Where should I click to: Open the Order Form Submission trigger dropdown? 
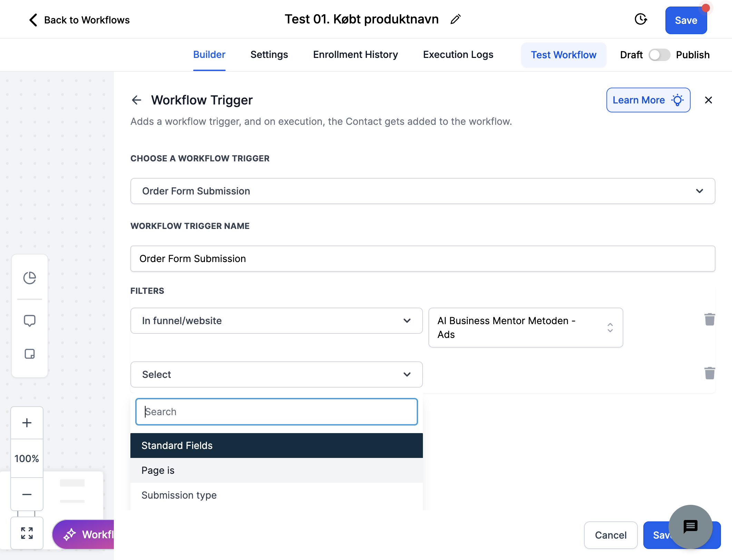pyautogui.click(x=423, y=191)
